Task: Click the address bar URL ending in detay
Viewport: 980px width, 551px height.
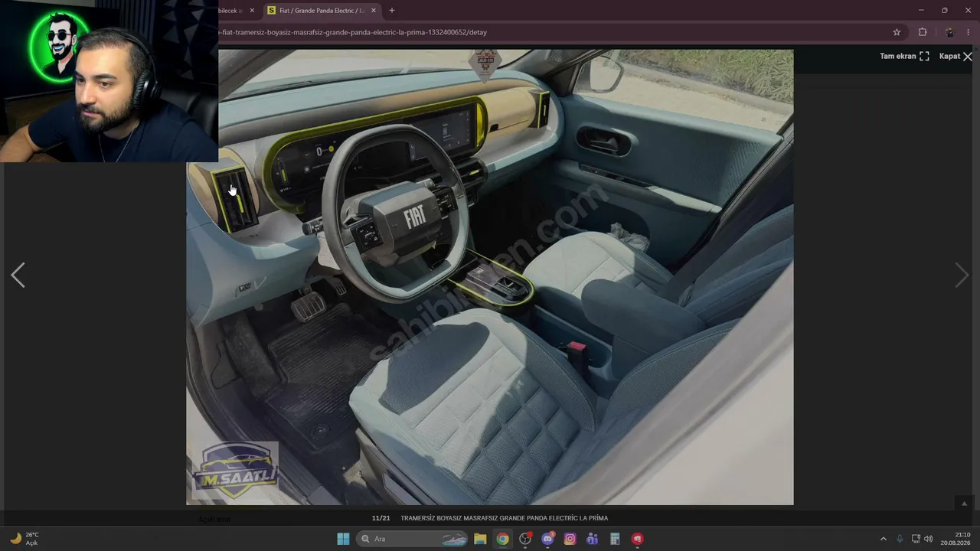Action: point(354,32)
